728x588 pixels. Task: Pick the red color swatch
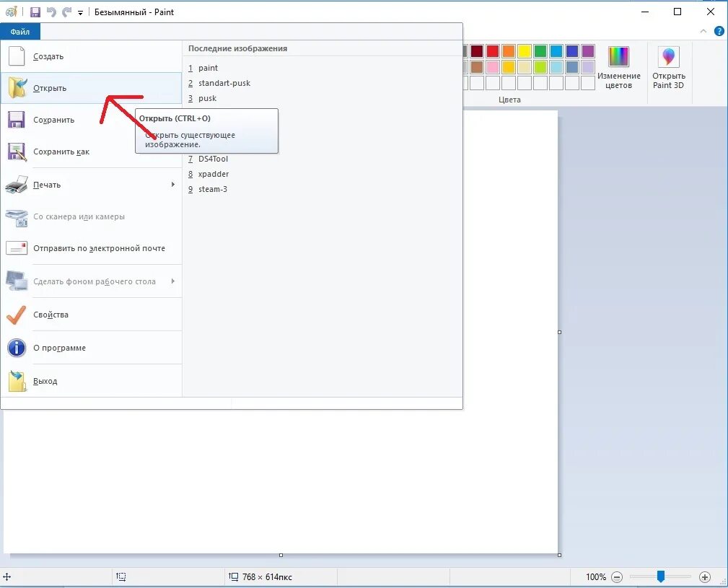coord(493,51)
